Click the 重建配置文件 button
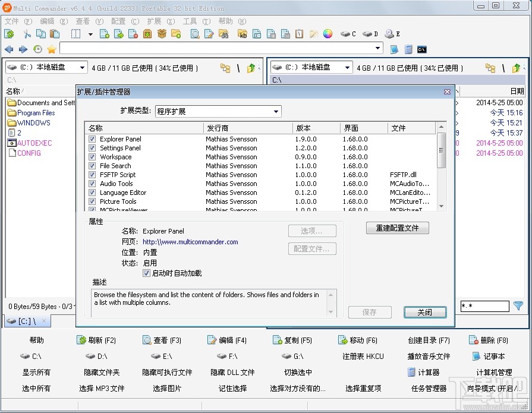Screen dimensions: 532x413 [x=397, y=228]
